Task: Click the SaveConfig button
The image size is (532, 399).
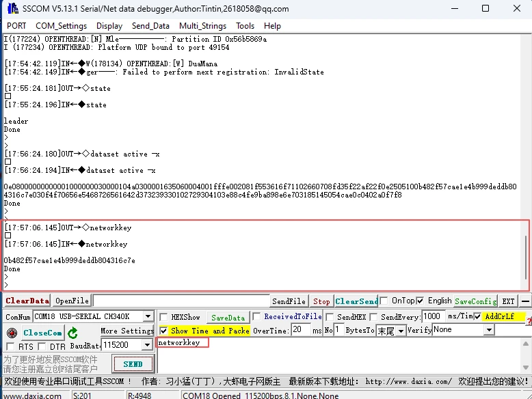Action: (475, 301)
